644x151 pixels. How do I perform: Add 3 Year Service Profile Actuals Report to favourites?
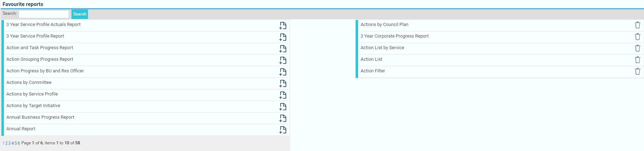point(283,25)
